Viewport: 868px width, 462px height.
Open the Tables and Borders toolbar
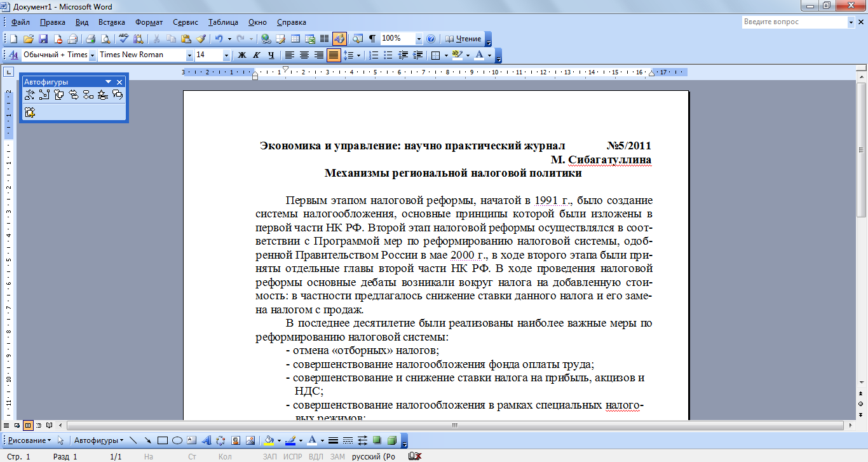(x=280, y=39)
